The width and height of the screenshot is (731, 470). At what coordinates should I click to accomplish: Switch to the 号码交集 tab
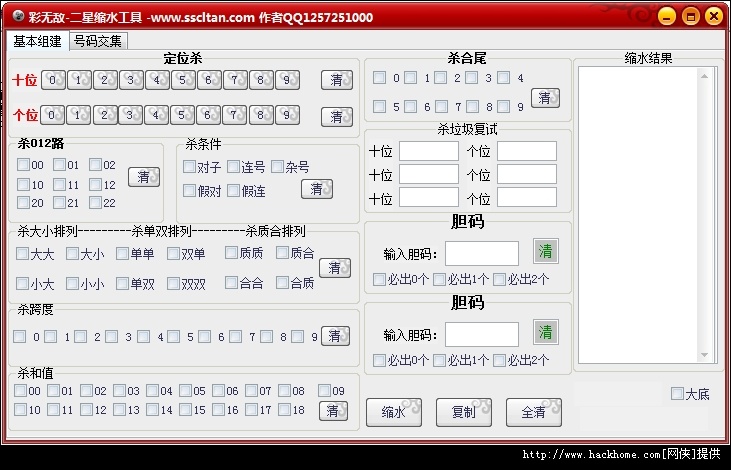click(98, 41)
